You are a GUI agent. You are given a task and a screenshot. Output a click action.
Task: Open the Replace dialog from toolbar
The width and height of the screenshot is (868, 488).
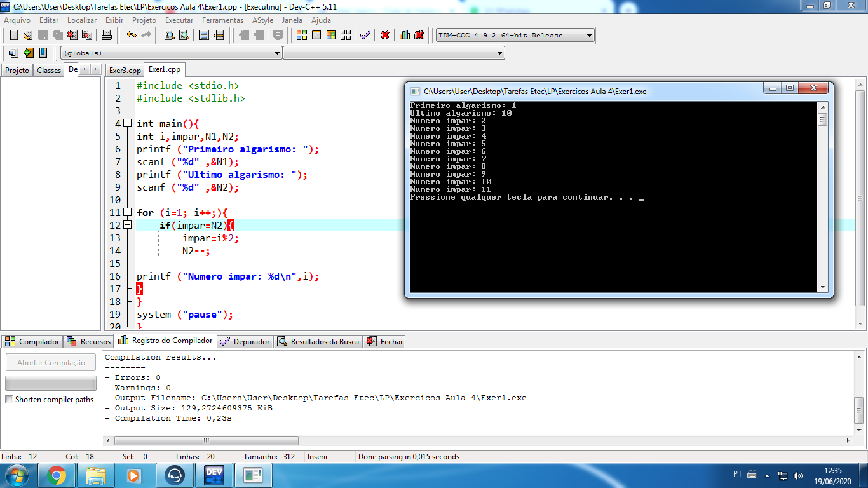pyautogui.click(x=184, y=35)
